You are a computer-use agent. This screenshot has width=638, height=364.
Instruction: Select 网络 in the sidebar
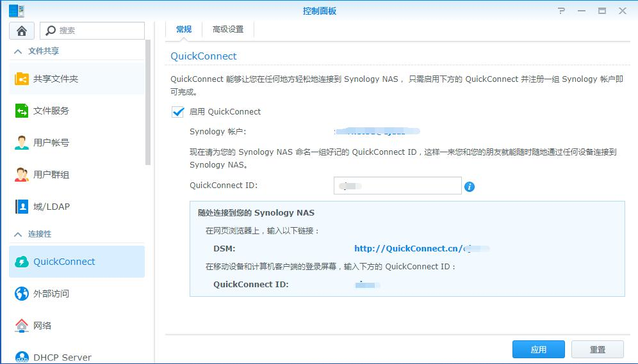click(77, 326)
